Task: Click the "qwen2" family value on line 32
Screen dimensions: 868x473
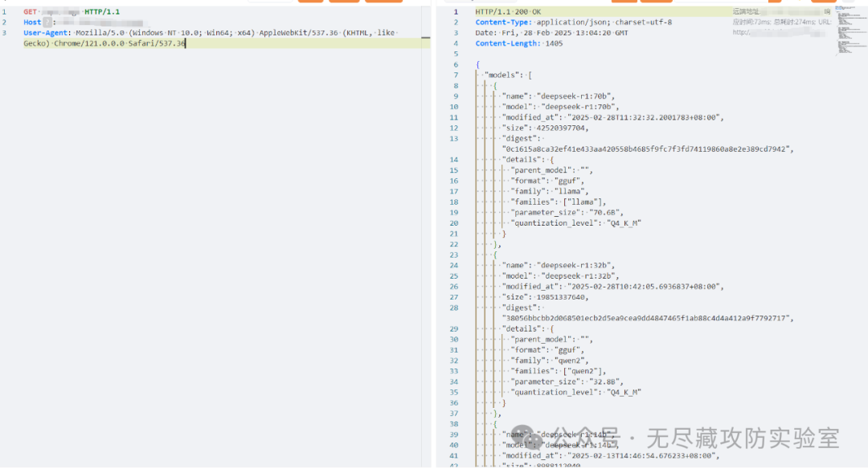Action: pyautogui.click(x=570, y=361)
